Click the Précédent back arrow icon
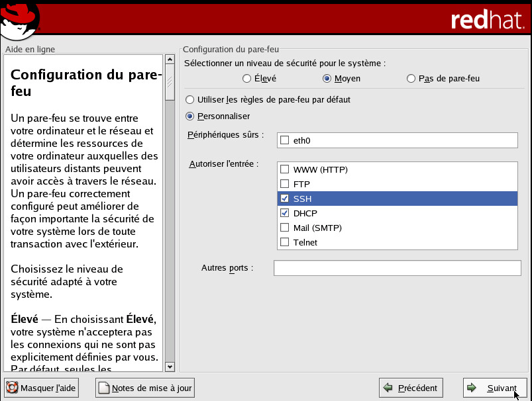Screen dimensions: 532x401 (x=389, y=388)
